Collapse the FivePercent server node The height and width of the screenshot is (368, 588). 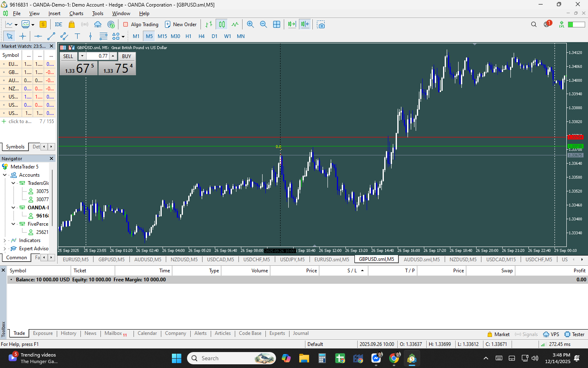pyautogui.click(x=13, y=224)
